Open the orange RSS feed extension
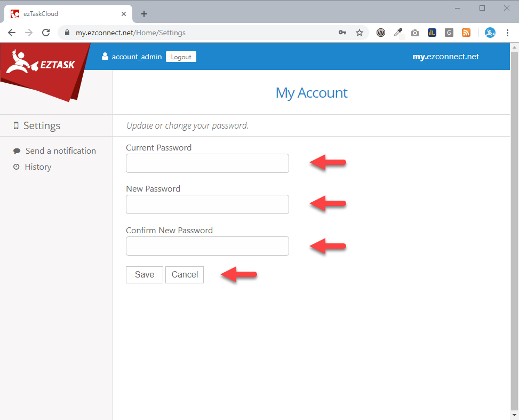This screenshot has height=420, width=519. [x=466, y=33]
